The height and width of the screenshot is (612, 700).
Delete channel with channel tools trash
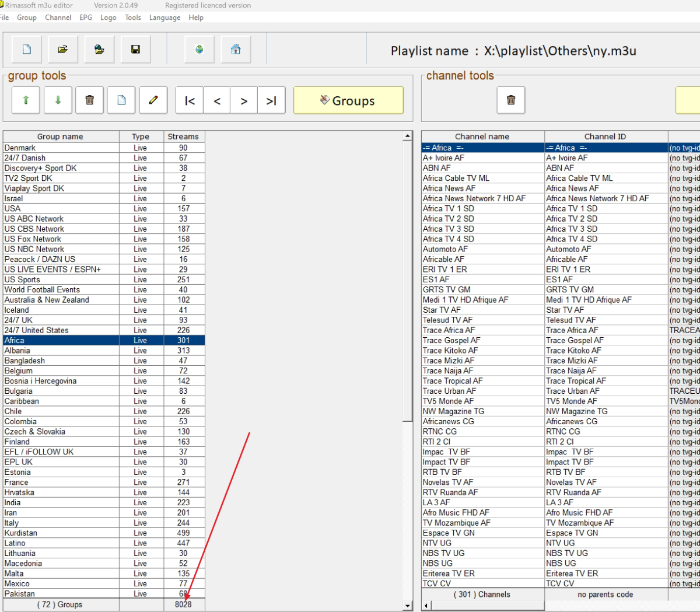[511, 100]
